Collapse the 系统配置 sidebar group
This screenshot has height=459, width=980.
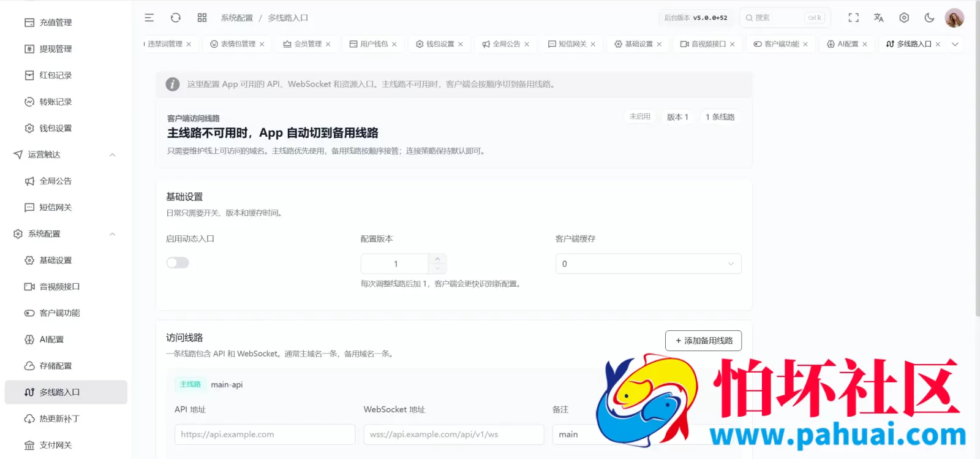pos(66,233)
